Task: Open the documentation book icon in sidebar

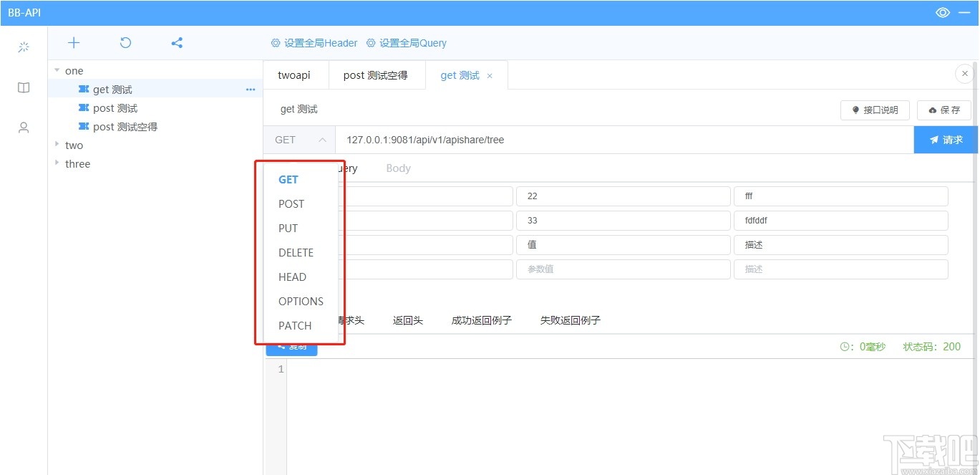Action: (x=23, y=87)
